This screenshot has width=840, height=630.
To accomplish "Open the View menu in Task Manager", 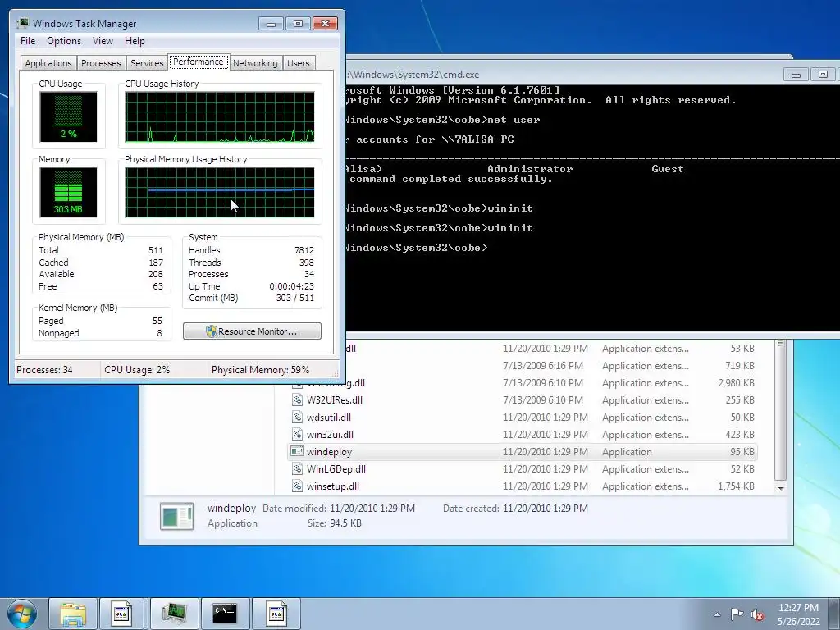I will pos(103,41).
